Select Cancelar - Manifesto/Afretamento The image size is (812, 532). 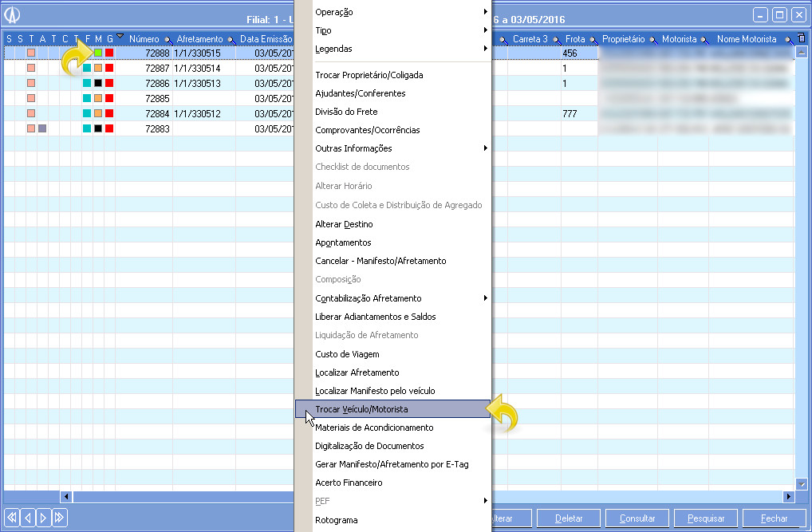pos(380,261)
